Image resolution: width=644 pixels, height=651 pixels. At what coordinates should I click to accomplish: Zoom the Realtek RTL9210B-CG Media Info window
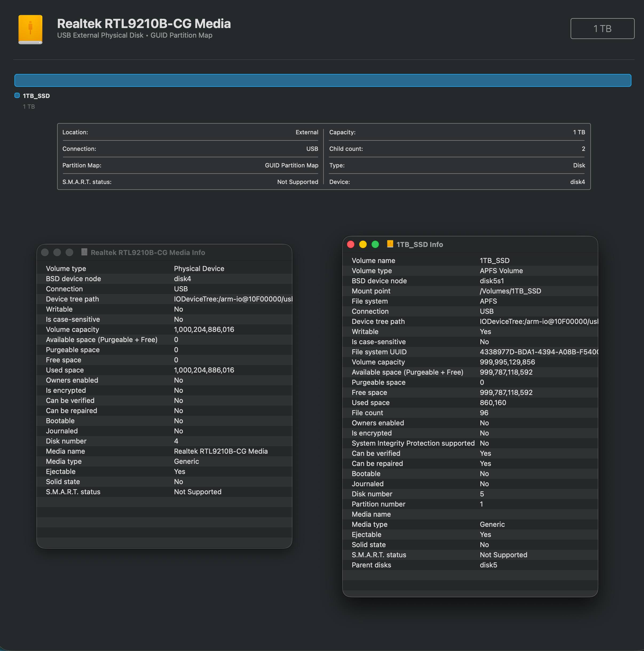(69, 252)
